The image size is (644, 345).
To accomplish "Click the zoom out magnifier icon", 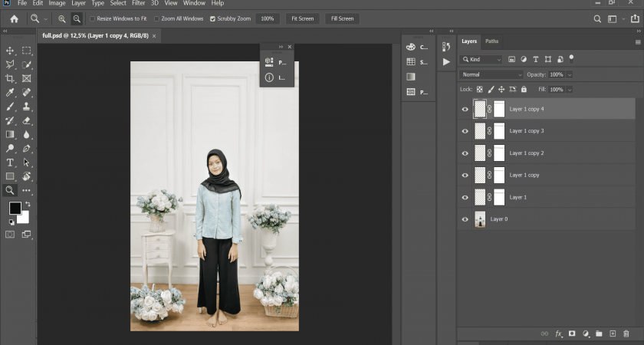I will (77, 18).
